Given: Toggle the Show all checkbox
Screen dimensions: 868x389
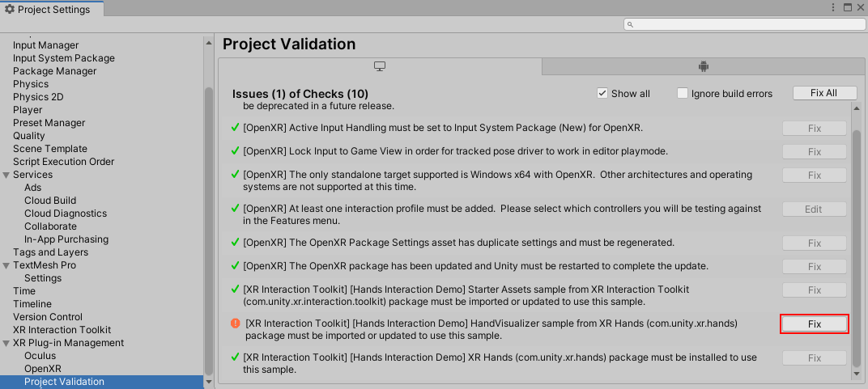Looking at the screenshot, I should coord(602,93).
